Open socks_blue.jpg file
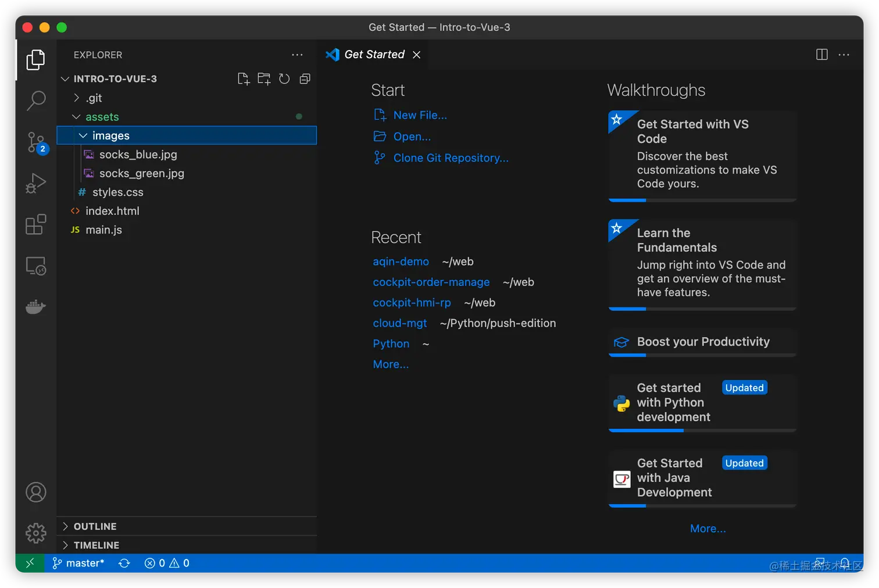Viewport: 879px width, 588px height. (187, 155)
